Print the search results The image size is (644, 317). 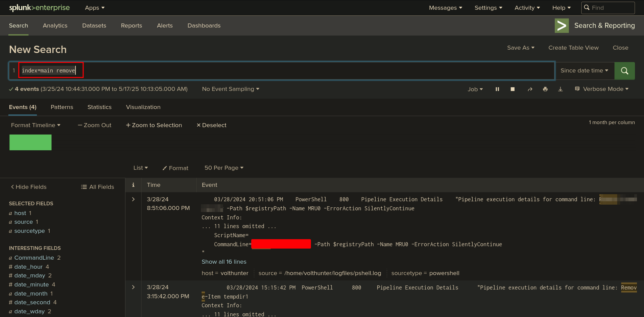click(x=545, y=89)
